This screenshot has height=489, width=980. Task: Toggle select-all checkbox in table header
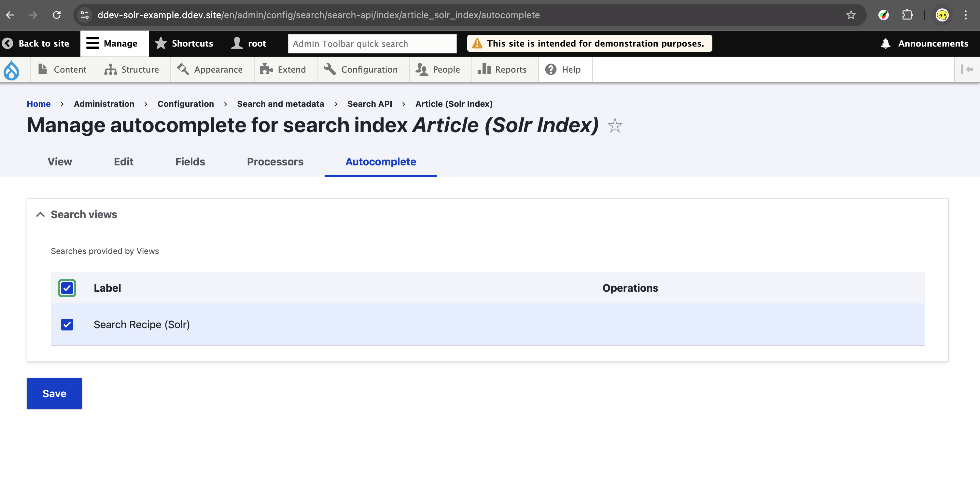[x=67, y=288]
